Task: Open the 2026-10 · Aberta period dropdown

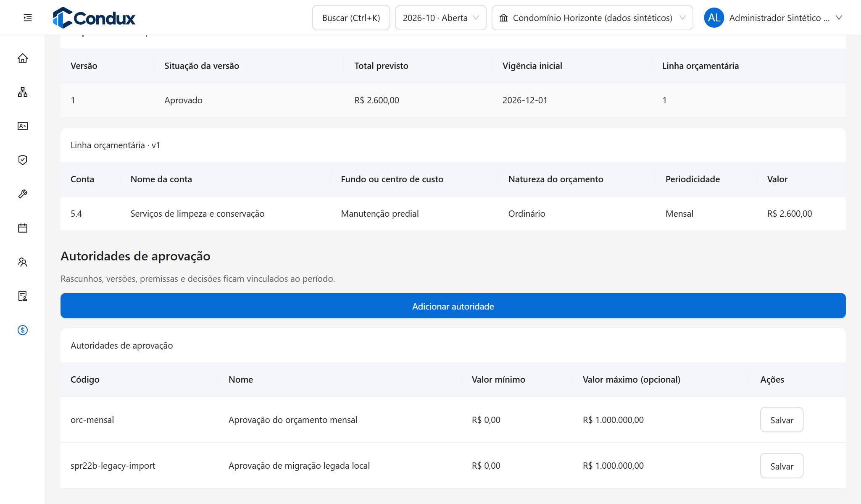Action: point(441,18)
